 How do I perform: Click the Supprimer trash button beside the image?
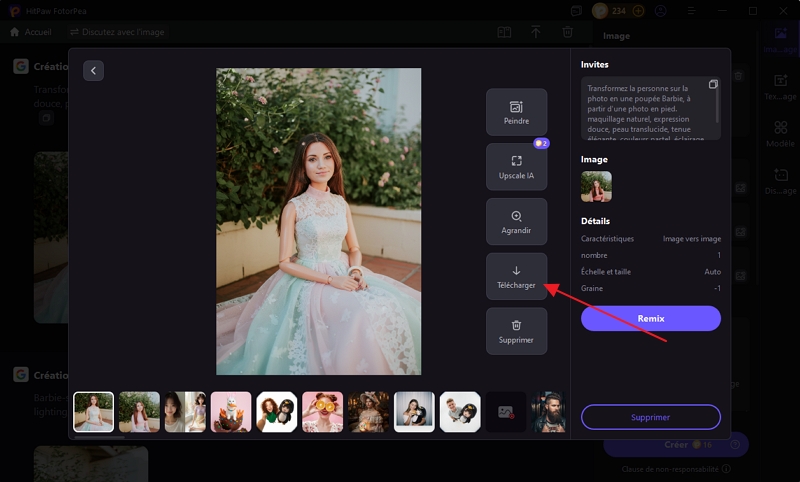516,331
